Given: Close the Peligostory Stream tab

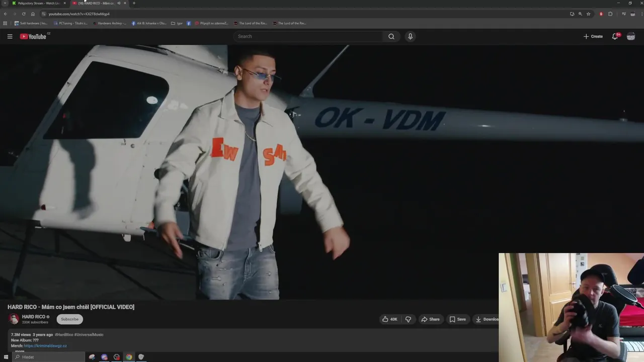Looking at the screenshot, I should (x=64, y=3).
